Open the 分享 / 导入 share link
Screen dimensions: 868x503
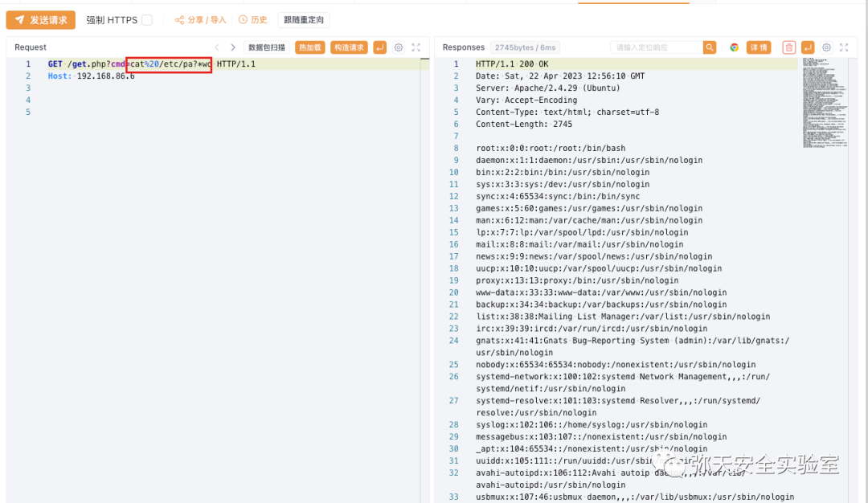200,20
